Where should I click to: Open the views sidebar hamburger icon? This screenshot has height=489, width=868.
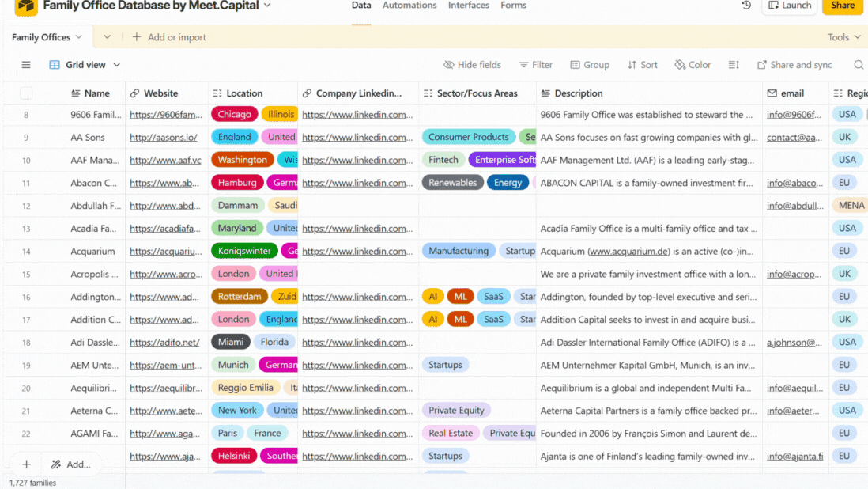tap(26, 65)
